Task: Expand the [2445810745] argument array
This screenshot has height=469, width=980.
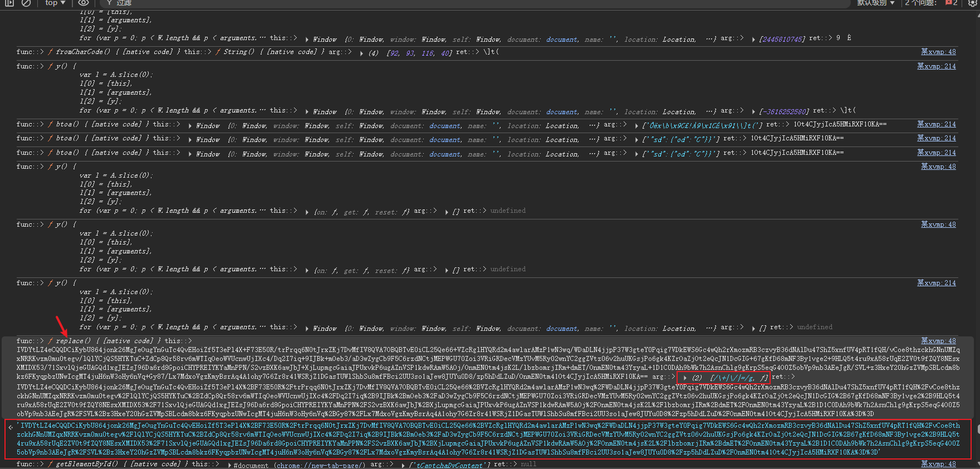Action: click(753, 39)
